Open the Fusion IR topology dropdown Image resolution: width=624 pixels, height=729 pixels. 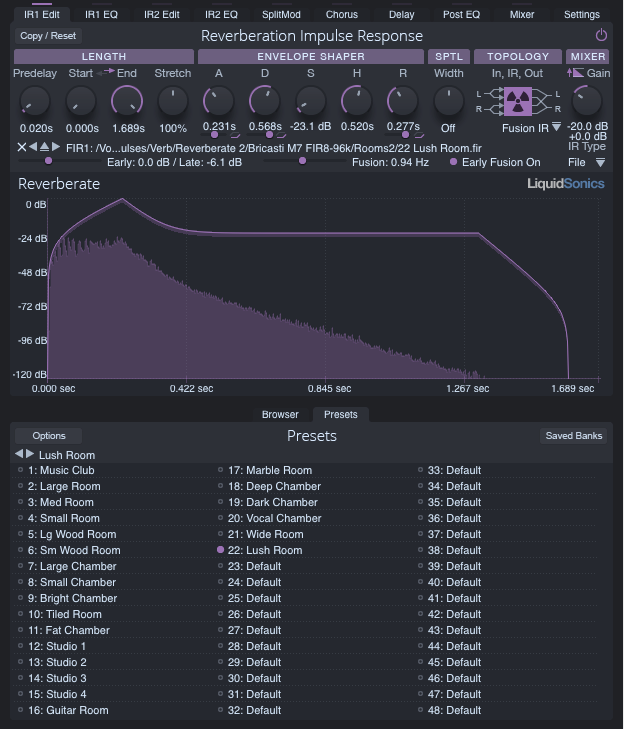pyautogui.click(x=556, y=127)
